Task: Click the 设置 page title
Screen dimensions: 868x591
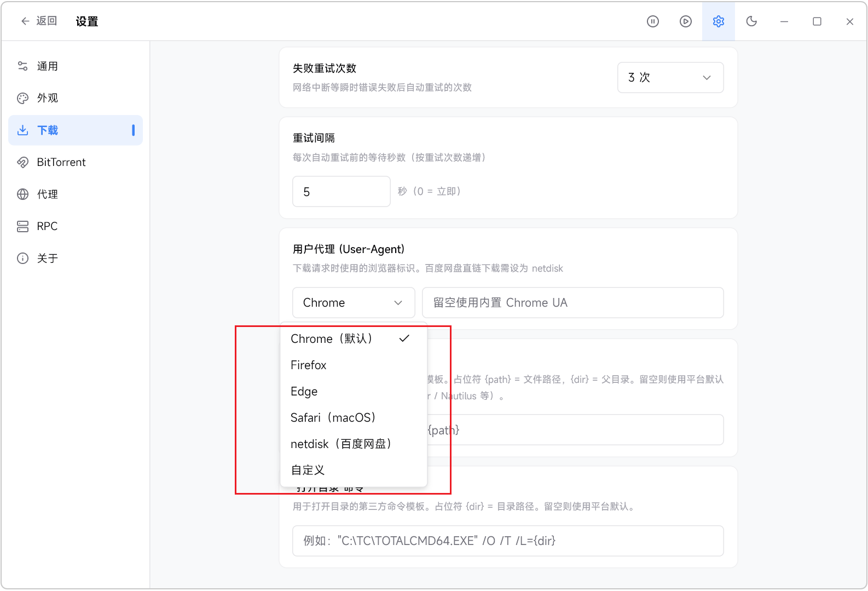Action: pos(87,21)
